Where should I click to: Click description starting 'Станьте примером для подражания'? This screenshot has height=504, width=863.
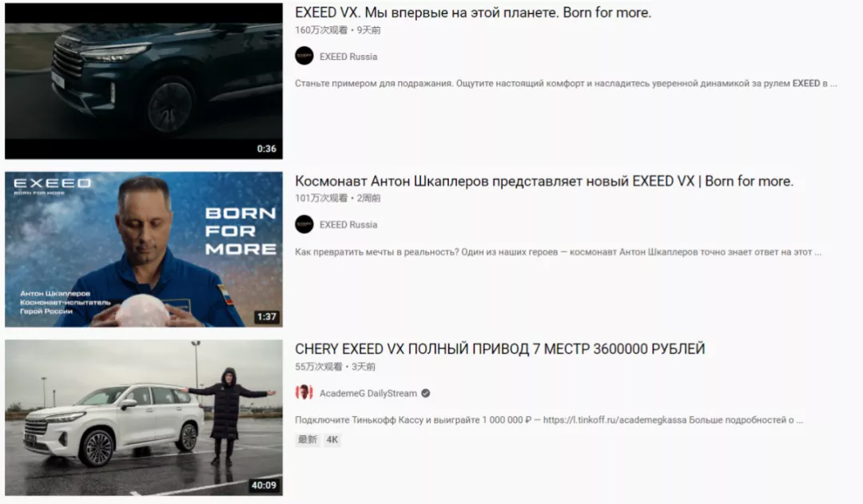point(566,84)
